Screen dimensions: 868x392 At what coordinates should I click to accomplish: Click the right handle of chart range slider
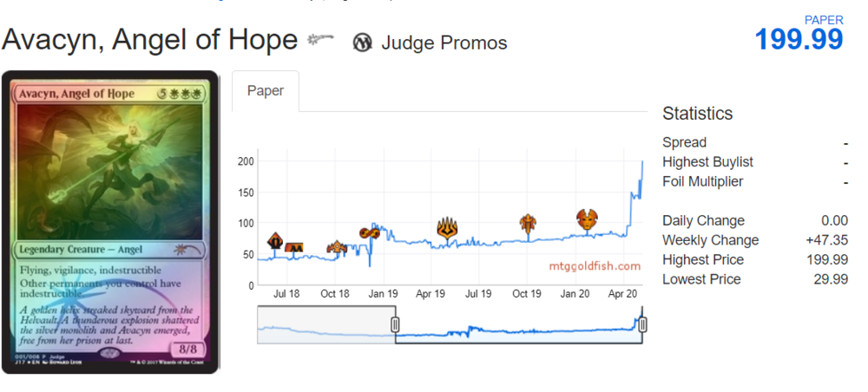(642, 325)
